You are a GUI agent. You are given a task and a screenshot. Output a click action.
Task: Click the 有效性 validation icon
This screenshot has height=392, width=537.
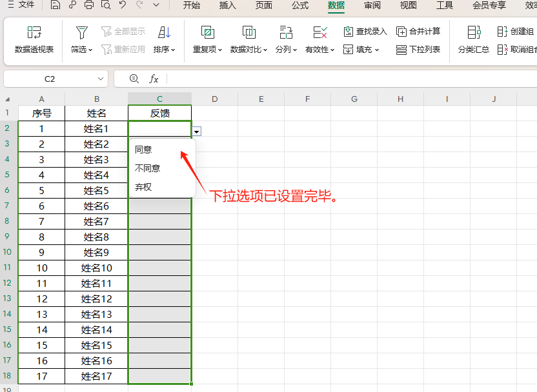point(320,33)
